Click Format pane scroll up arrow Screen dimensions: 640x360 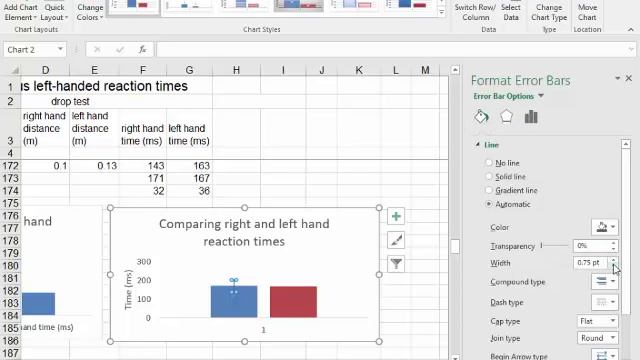click(x=625, y=144)
